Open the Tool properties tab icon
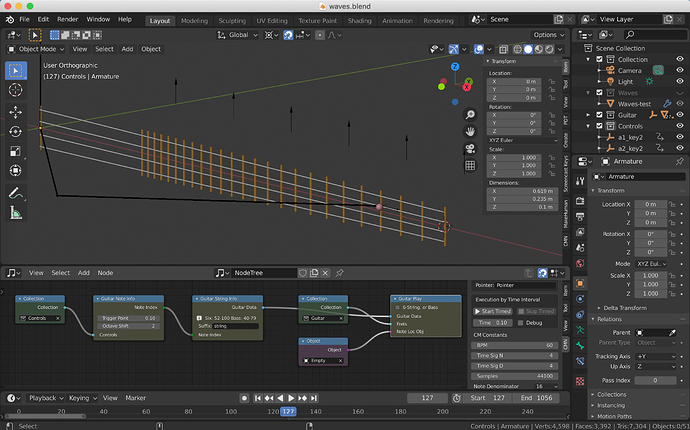 tap(580, 181)
